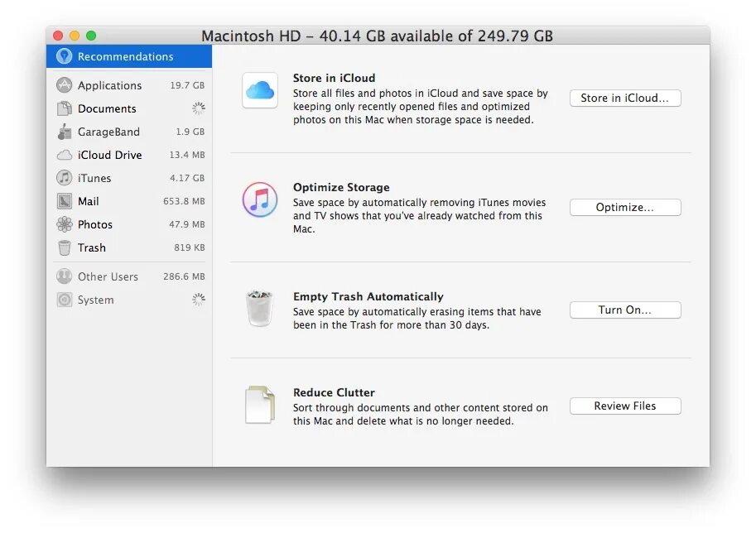The width and height of the screenshot is (756, 533).
Task: Click the Empty Trash Automatically heading
Action: click(368, 297)
